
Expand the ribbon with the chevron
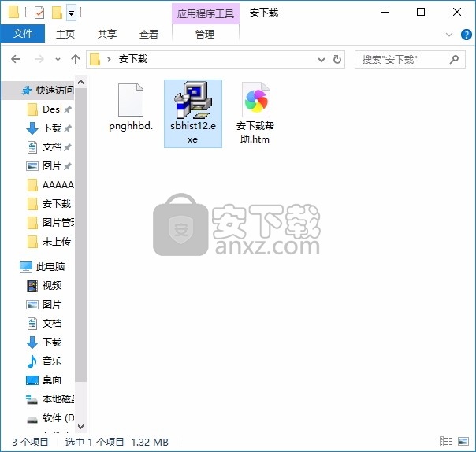point(449,35)
